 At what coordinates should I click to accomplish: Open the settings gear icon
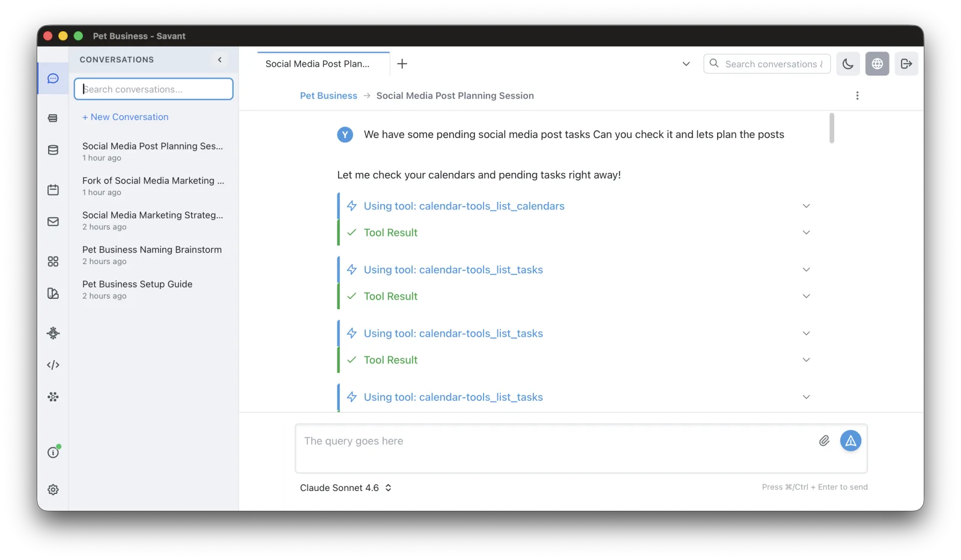[x=53, y=490]
